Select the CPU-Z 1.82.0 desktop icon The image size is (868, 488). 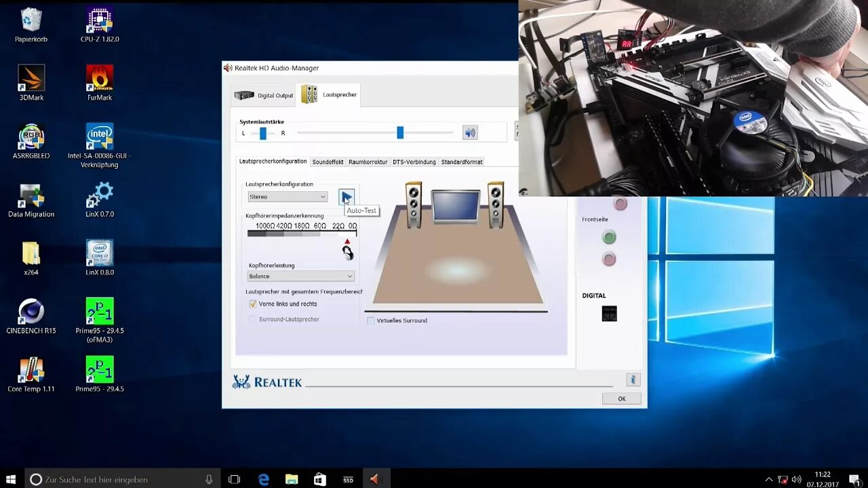[100, 20]
